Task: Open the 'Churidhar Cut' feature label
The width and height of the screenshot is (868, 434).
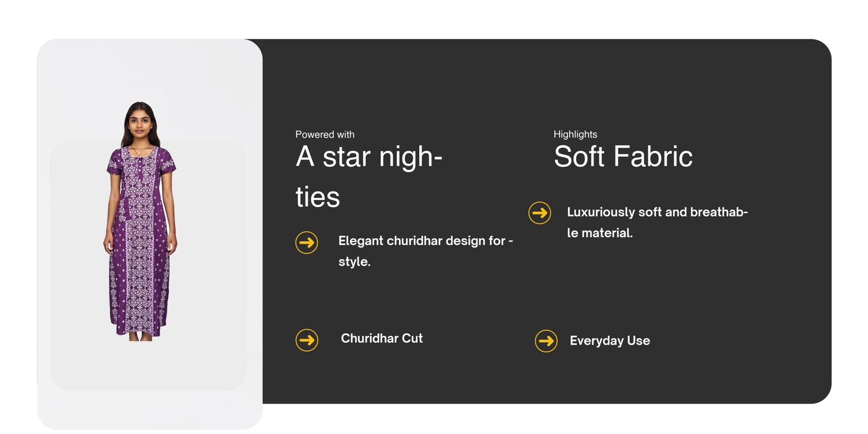Action: click(x=381, y=339)
